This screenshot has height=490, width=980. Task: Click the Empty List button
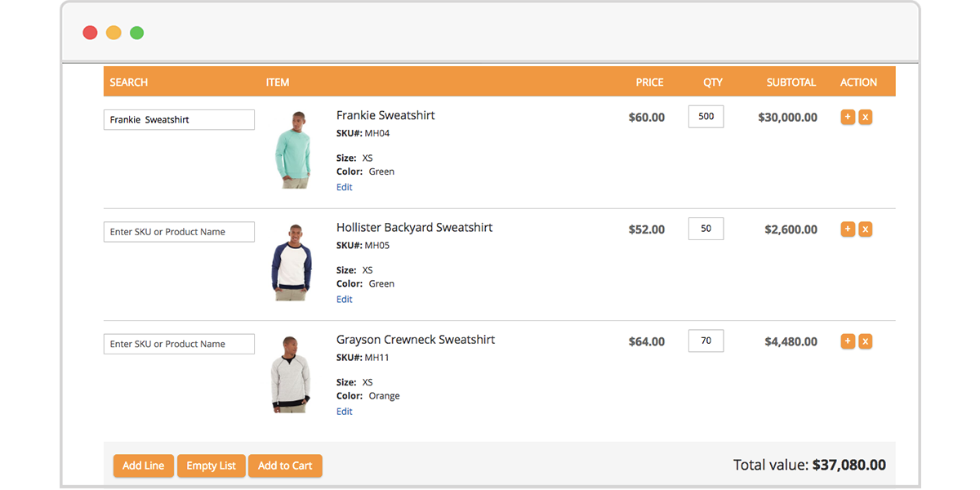pos(211,465)
